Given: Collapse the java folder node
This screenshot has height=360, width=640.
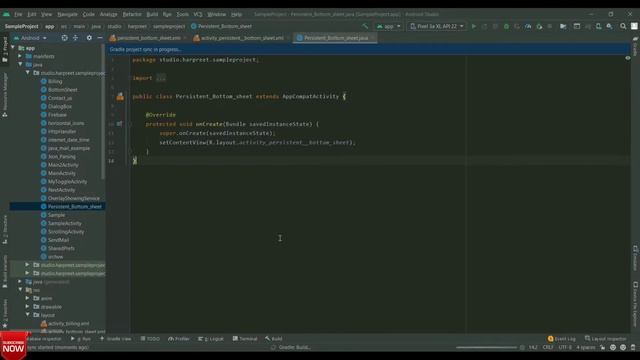Looking at the screenshot, I should coord(20,64).
